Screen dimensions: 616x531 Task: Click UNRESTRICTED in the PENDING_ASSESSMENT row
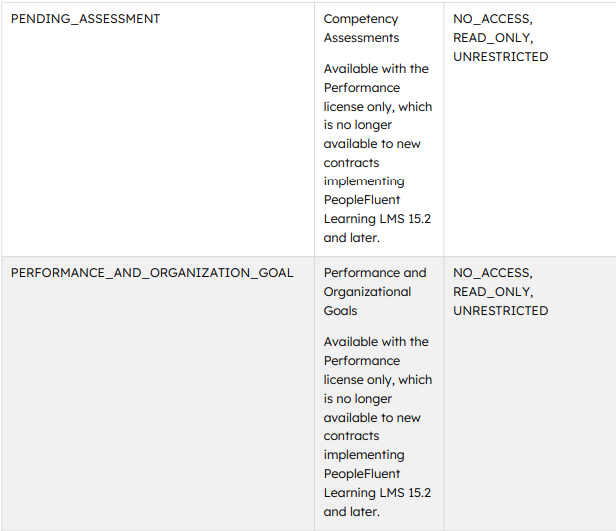[x=500, y=57]
